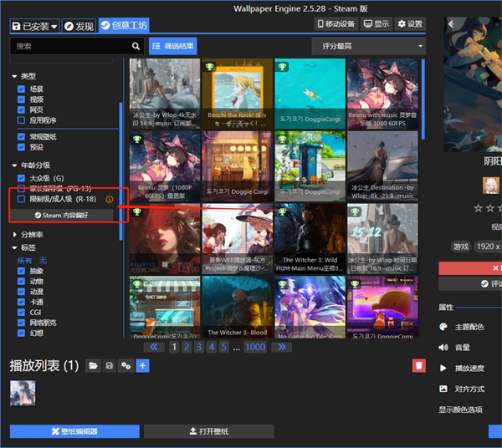Go to results page 1000
The image size is (502, 448).
coord(255,347)
